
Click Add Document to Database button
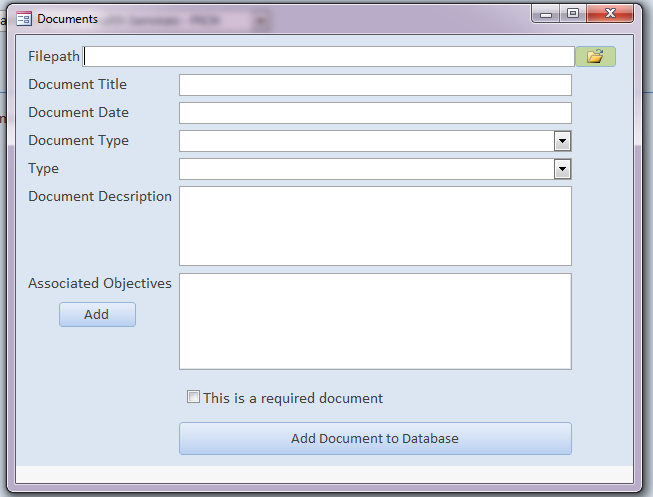[375, 438]
